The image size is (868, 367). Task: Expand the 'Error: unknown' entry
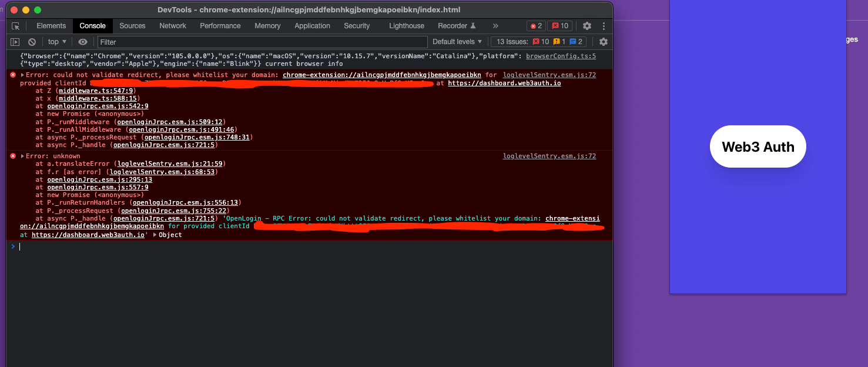23,156
